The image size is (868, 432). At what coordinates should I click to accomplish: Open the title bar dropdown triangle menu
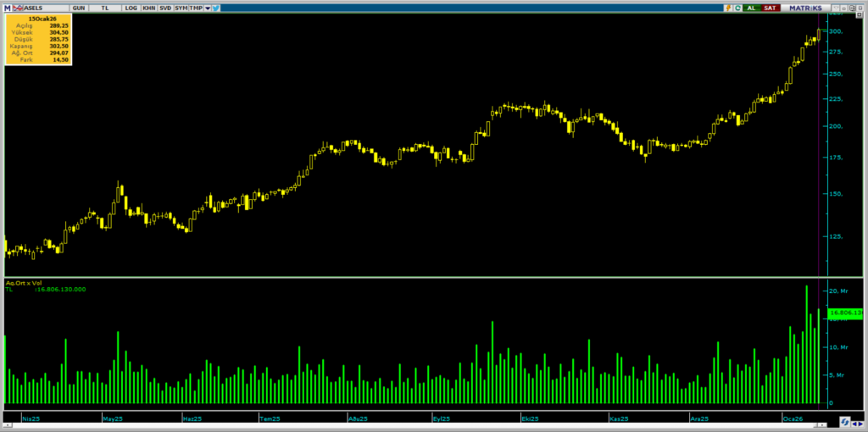tap(836, 8)
